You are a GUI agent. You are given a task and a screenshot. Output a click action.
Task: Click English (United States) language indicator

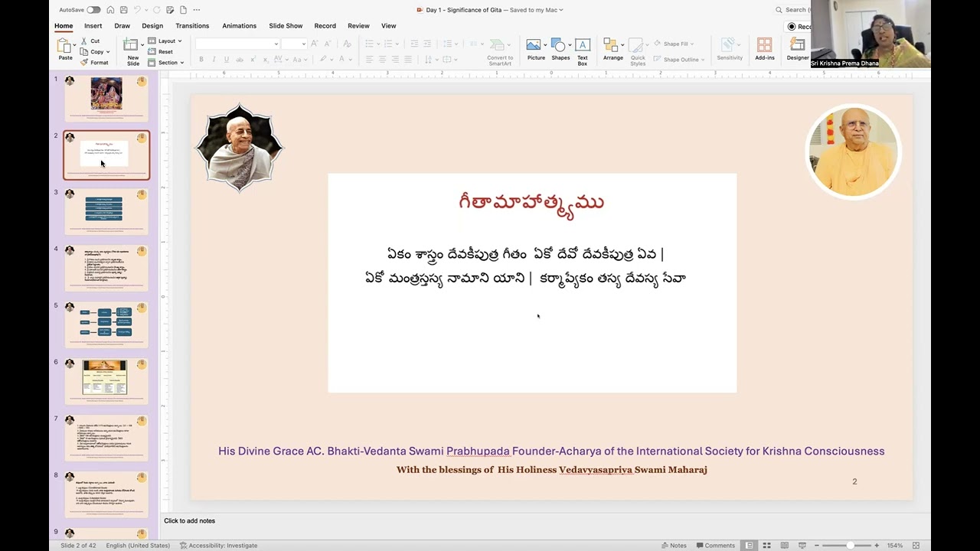(138, 546)
